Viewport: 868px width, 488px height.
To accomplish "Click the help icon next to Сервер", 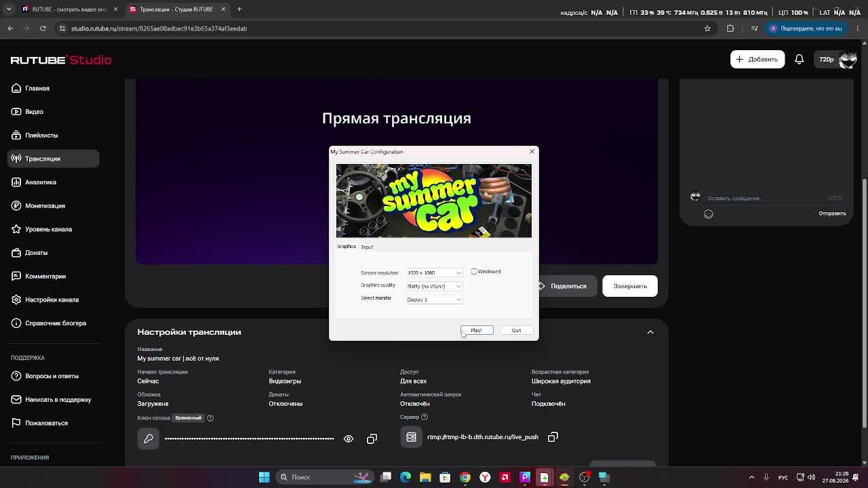I will 425,417.
